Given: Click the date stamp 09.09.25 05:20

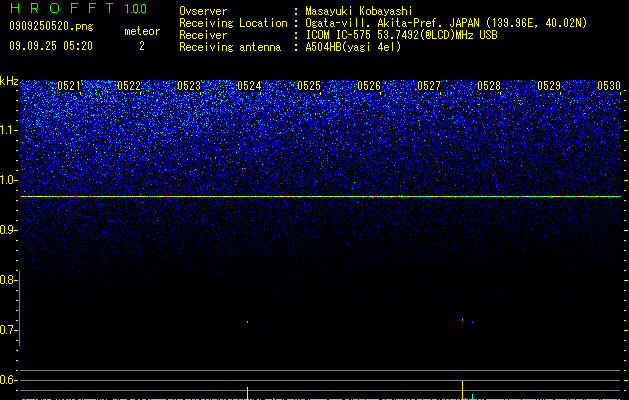Looking at the screenshot, I should click(x=51, y=46).
